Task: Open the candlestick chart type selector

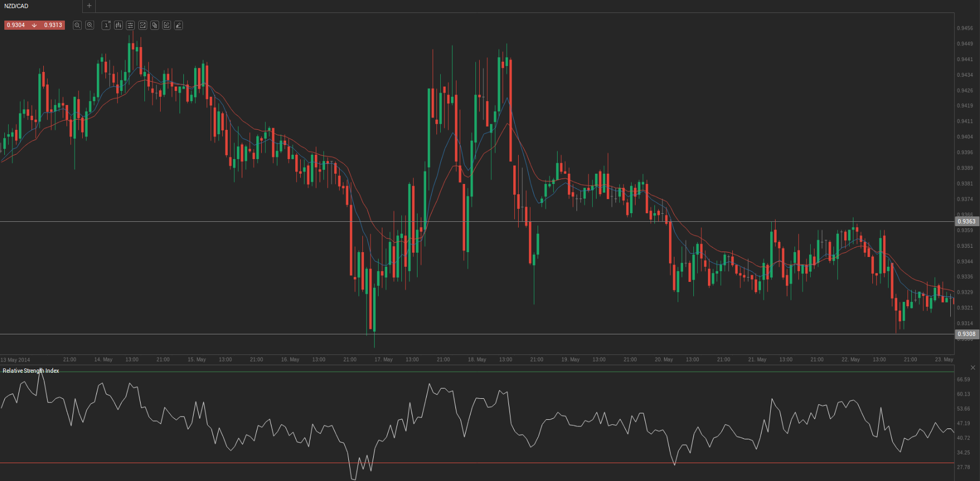Action: 118,25
